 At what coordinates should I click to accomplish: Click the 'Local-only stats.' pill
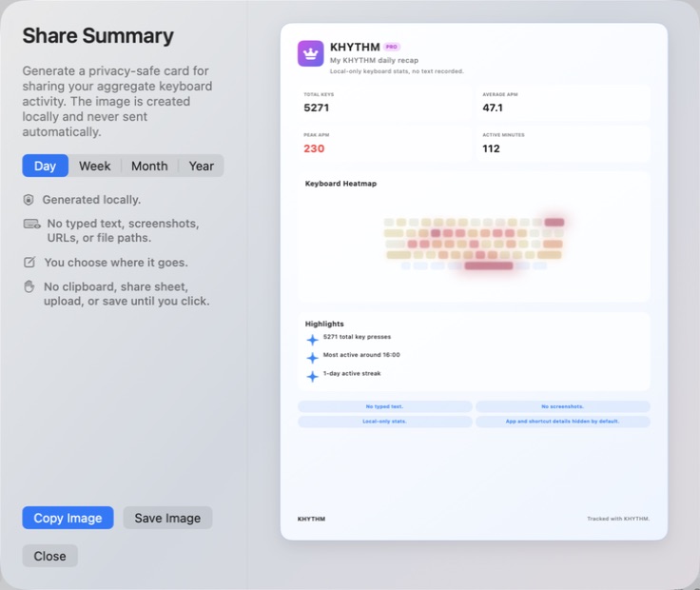(x=384, y=422)
